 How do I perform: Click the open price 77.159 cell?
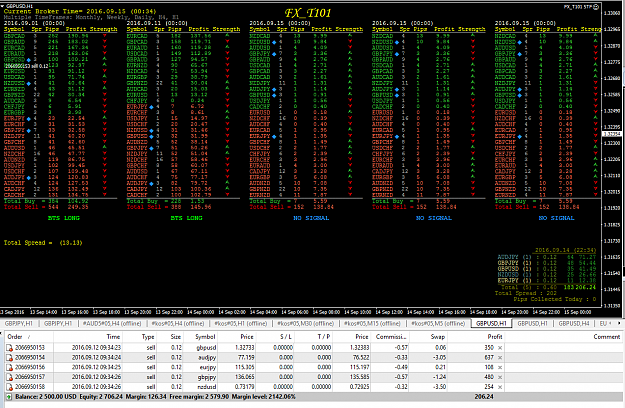pos(247,357)
